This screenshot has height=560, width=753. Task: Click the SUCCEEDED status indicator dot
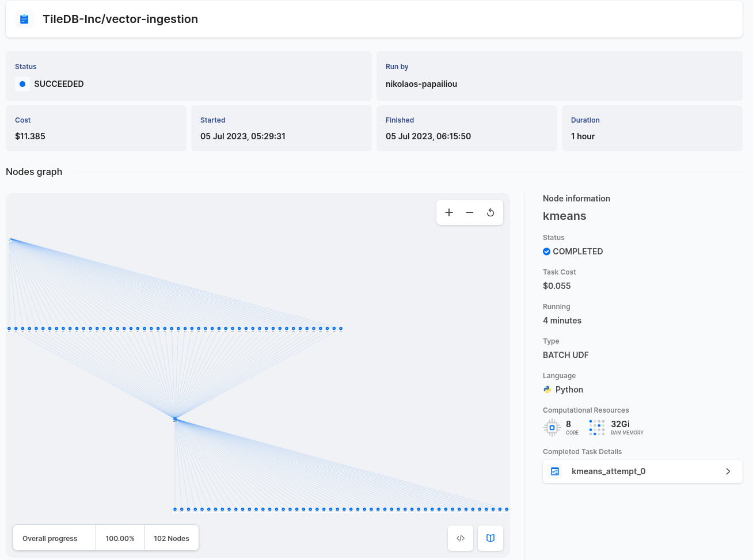(x=22, y=84)
